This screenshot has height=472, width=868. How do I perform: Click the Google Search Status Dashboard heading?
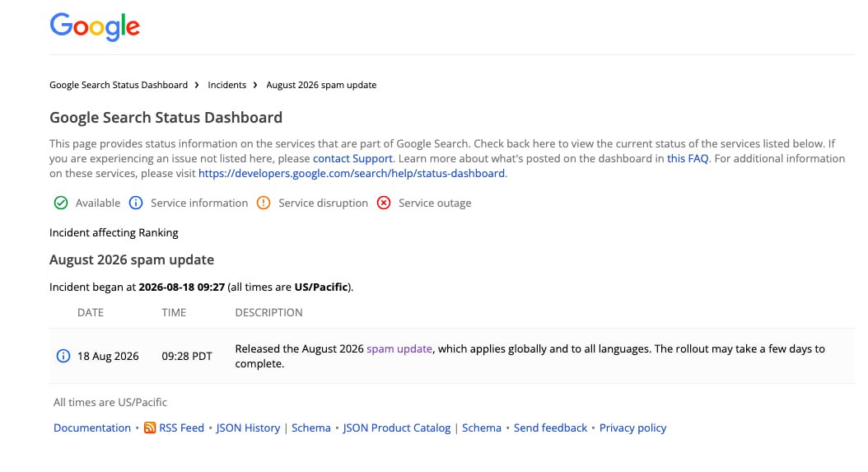coord(166,118)
